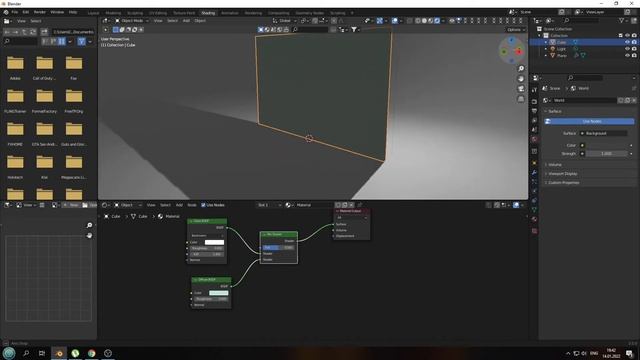The image size is (640, 360).
Task: Open viewport Options dropdown
Action: (x=516, y=29)
